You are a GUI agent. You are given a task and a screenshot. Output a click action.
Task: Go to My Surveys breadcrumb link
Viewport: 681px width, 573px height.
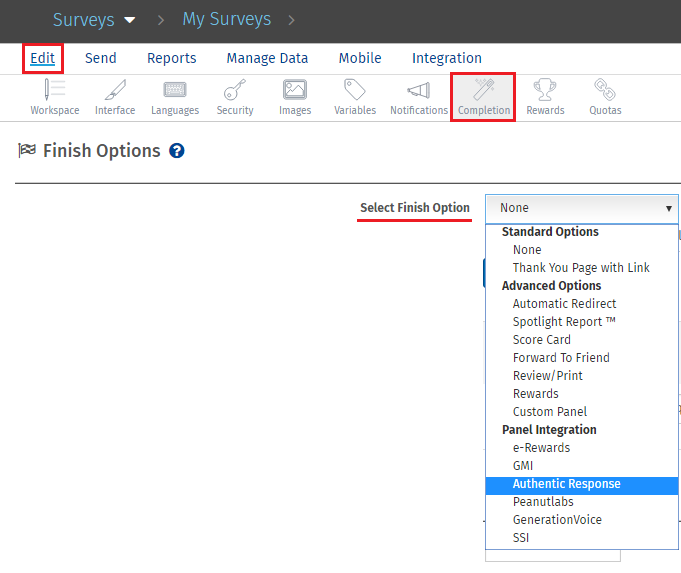(226, 19)
